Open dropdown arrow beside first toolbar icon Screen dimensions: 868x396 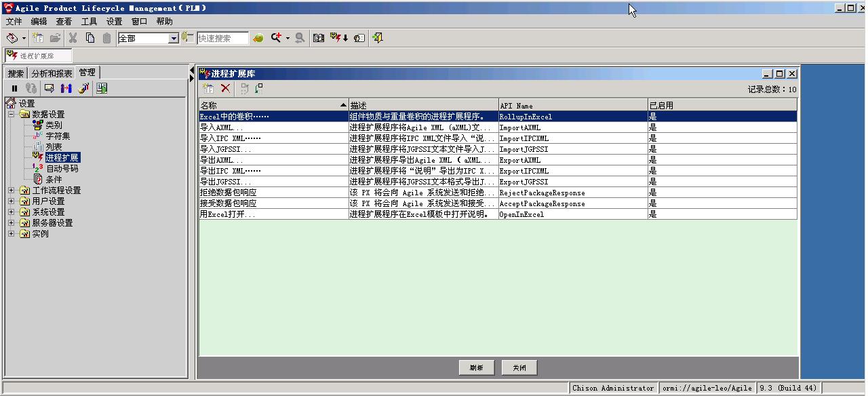click(x=24, y=39)
